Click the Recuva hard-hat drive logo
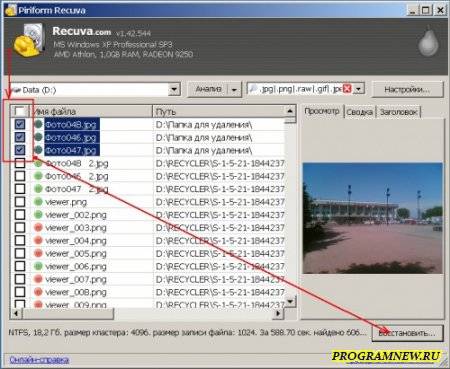This screenshot has width=450, height=369. (29, 40)
